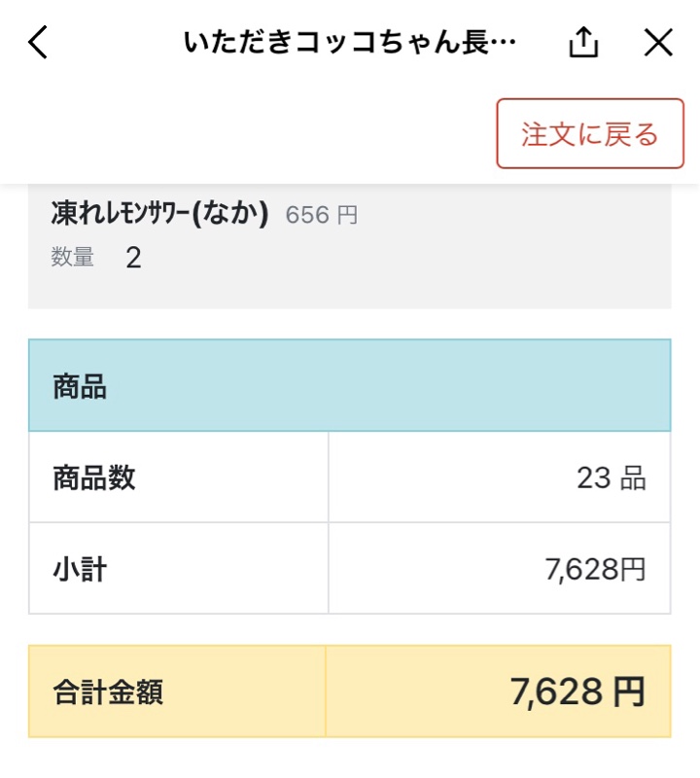Tap the 商品数 row label

93,477
